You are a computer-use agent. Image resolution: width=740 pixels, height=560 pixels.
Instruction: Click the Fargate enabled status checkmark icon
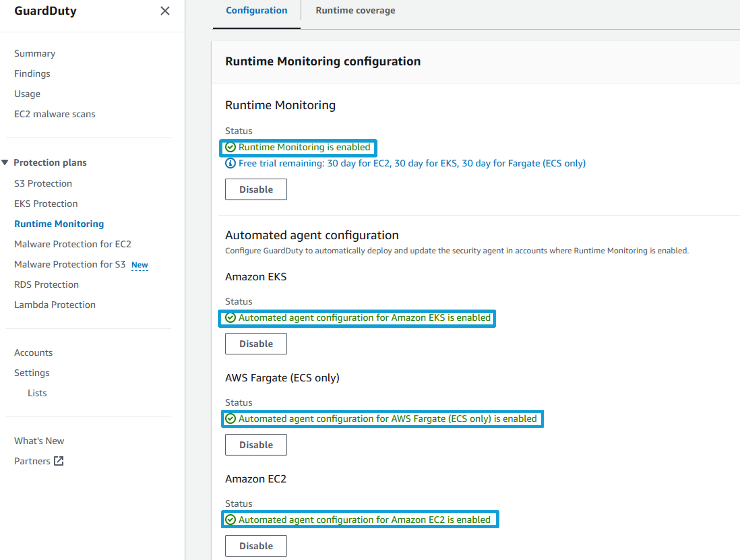point(230,419)
